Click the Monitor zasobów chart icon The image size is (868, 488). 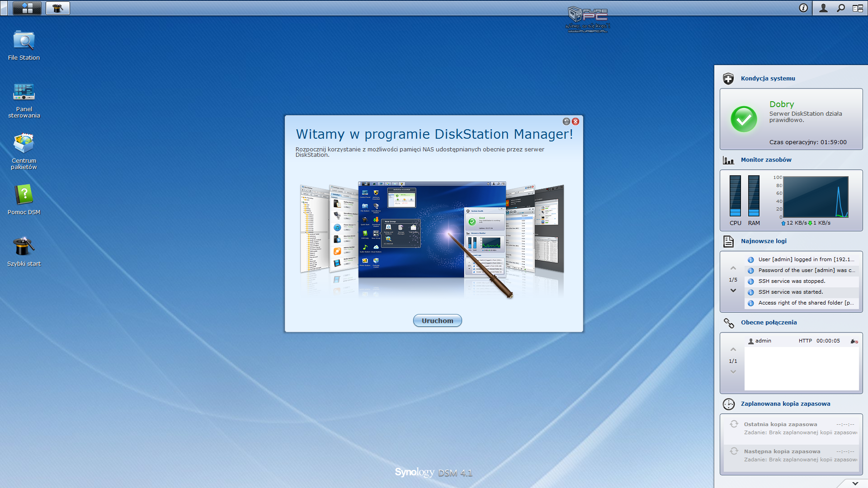(728, 160)
